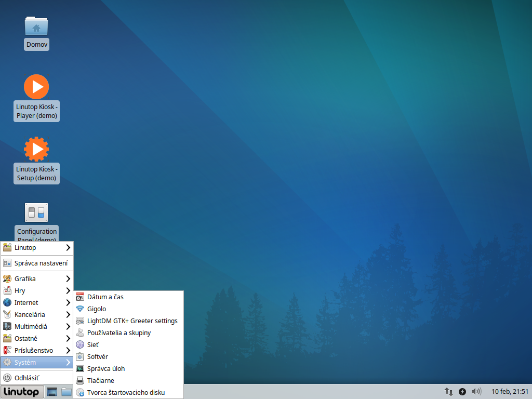
Task: Open Dátum a čas settings
Action: click(129, 297)
